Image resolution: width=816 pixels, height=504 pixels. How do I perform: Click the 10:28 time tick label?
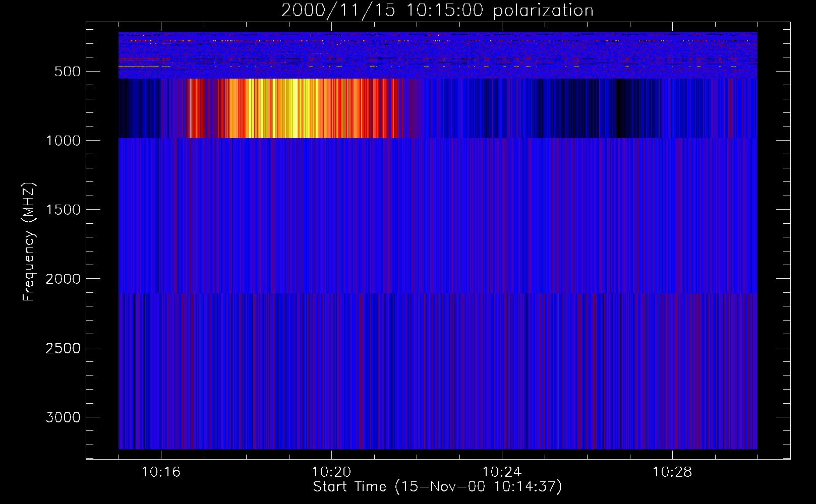(672, 472)
